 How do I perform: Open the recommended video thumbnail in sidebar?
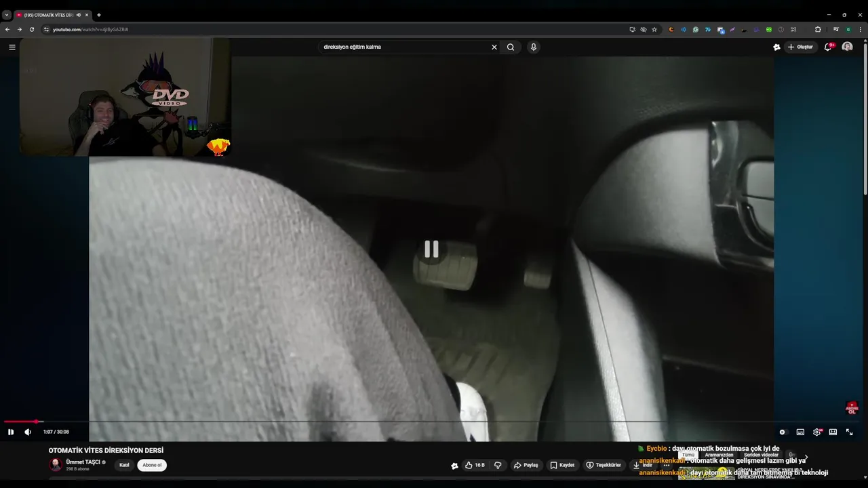pyautogui.click(x=707, y=474)
